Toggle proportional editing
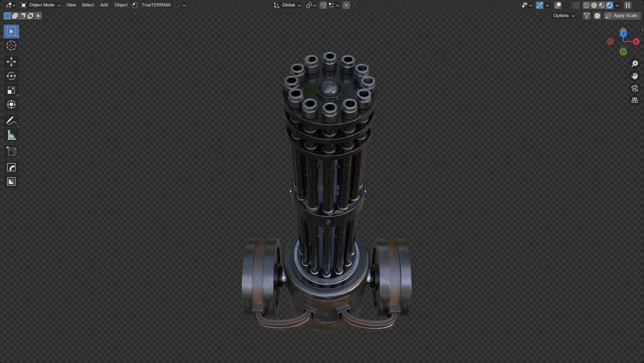The height and width of the screenshot is (363, 644). click(346, 5)
